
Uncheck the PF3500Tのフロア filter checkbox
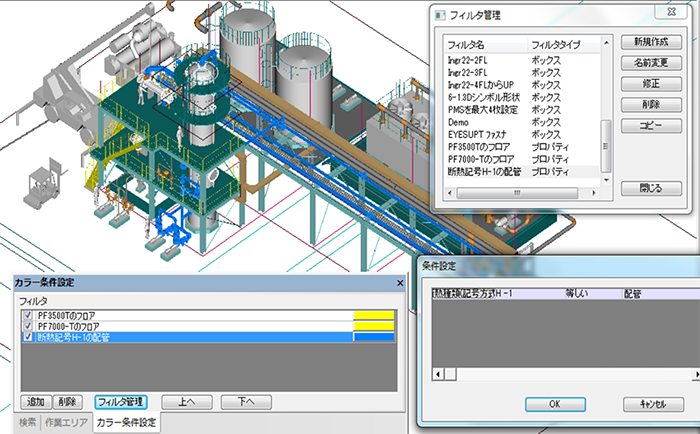pos(27,315)
